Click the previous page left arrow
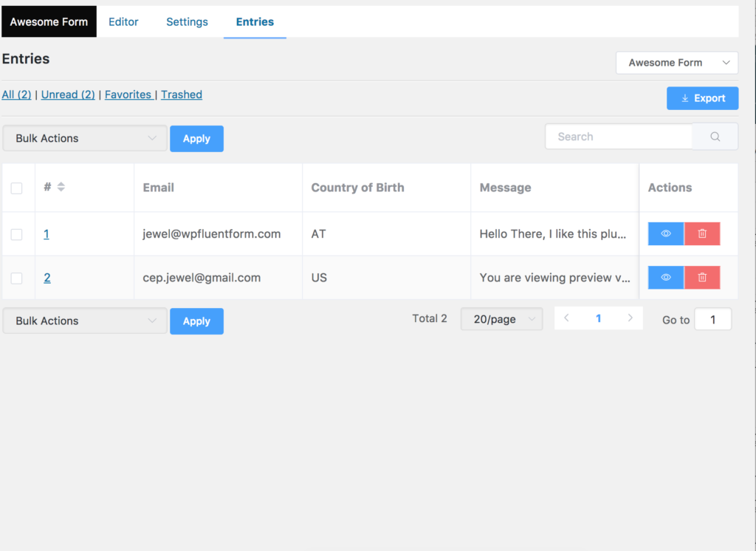Viewport: 756px width, 551px height. (566, 317)
